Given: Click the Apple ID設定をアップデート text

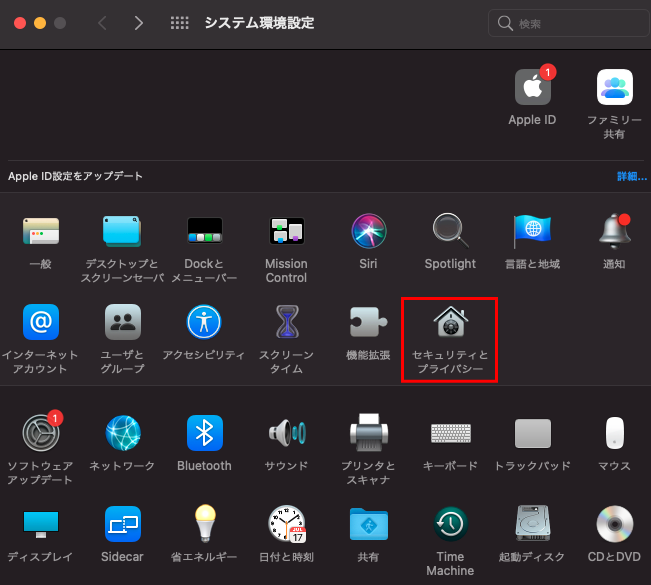Looking at the screenshot, I should coord(75,176).
